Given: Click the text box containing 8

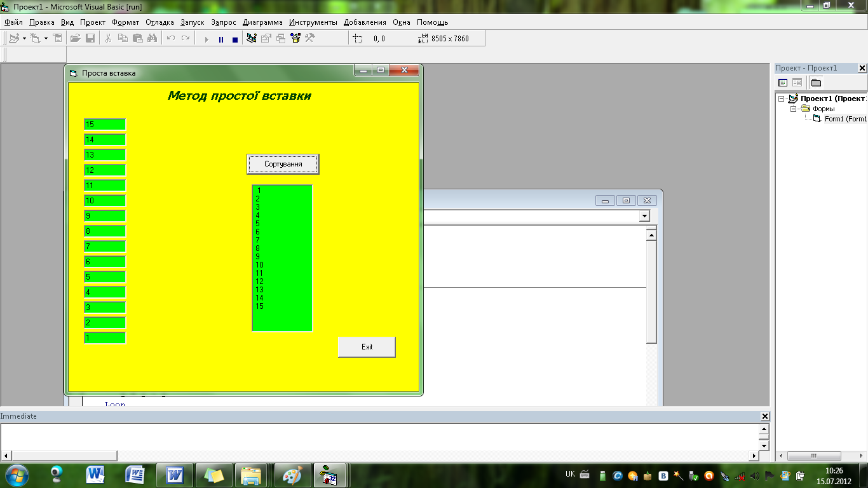Looking at the screenshot, I should 105,231.
